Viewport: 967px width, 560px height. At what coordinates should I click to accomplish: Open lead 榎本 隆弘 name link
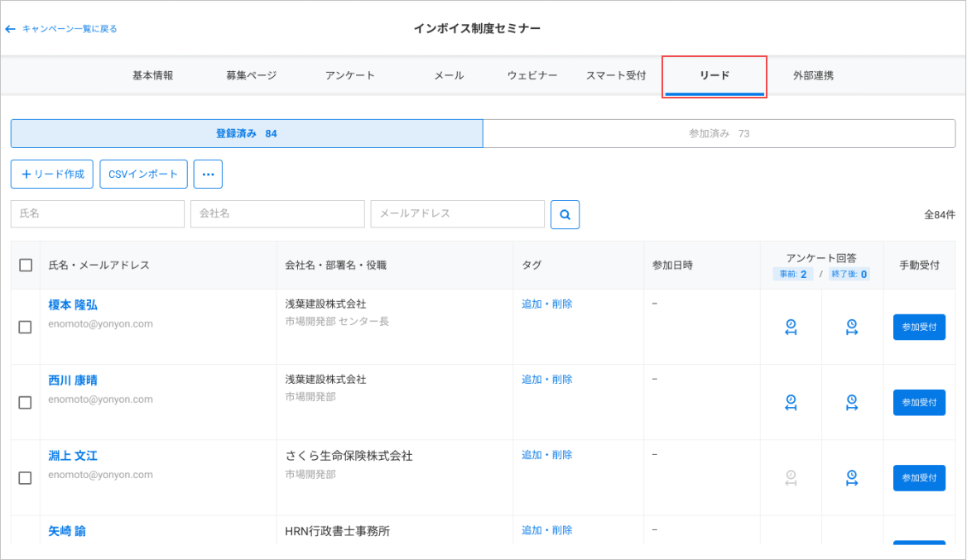73,305
